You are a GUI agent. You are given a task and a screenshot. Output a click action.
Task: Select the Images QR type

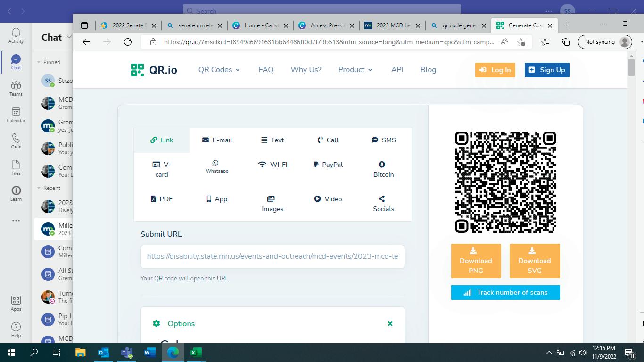[272, 204]
